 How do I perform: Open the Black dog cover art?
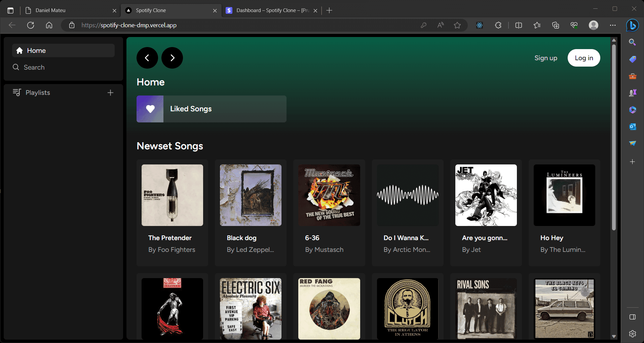point(251,195)
